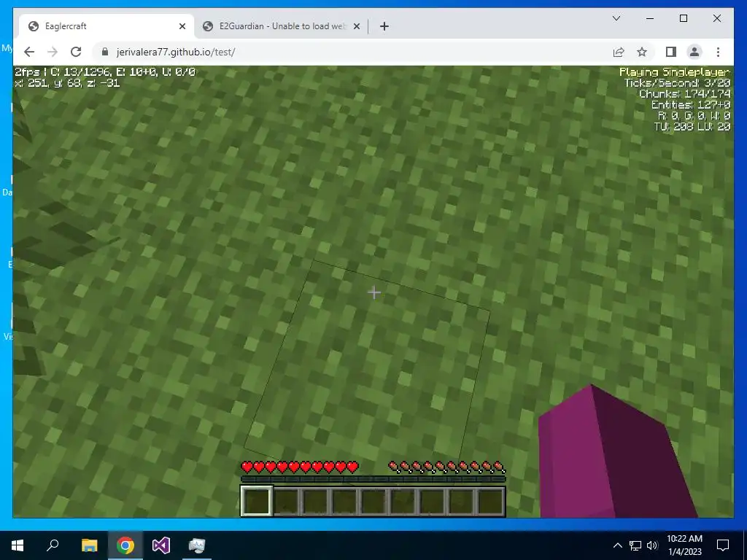The image size is (747, 560).
Task: Close the Eaglercraft tab
Action: pyautogui.click(x=182, y=26)
